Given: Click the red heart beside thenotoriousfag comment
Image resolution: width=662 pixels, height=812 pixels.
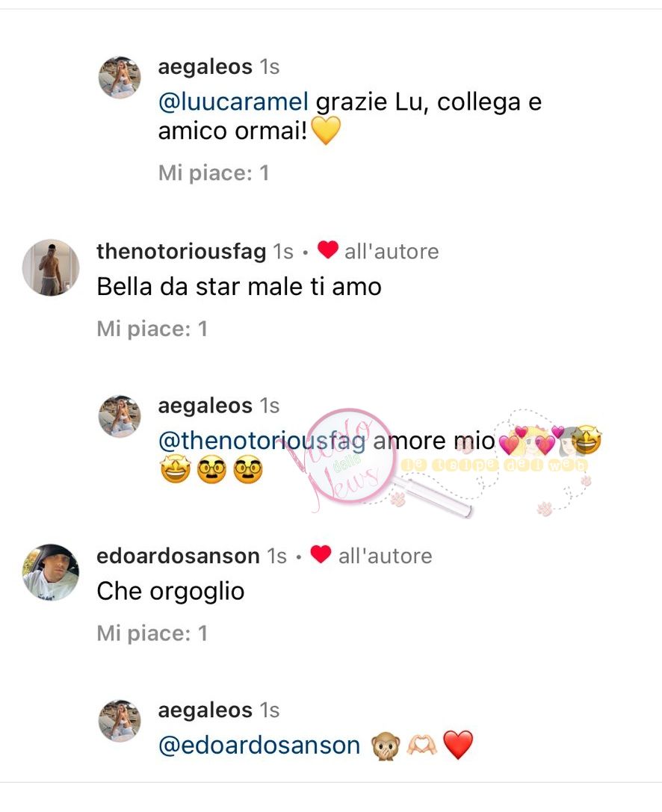Looking at the screenshot, I should (x=328, y=250).
